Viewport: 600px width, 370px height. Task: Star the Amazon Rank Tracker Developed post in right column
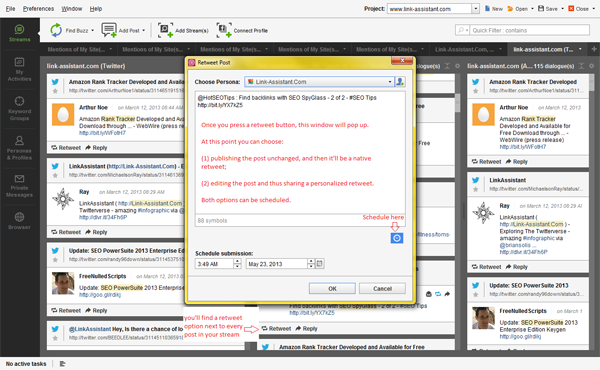(x=476, y=91)
